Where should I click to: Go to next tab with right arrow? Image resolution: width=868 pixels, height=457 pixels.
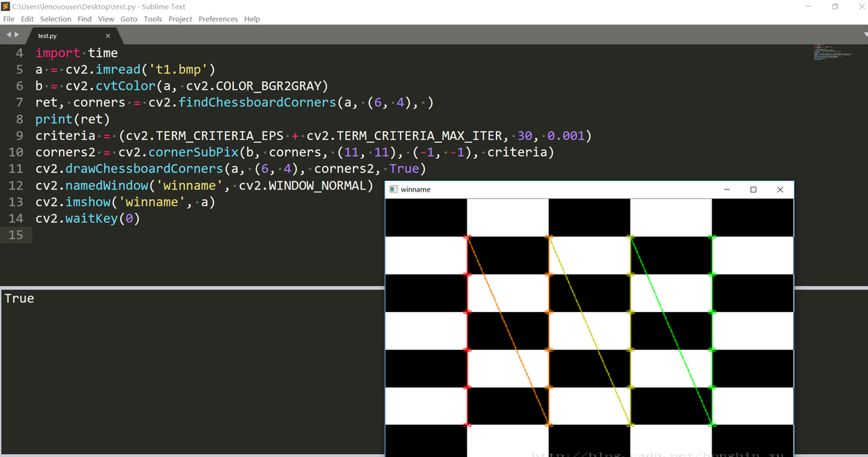(x=17, y=35)
